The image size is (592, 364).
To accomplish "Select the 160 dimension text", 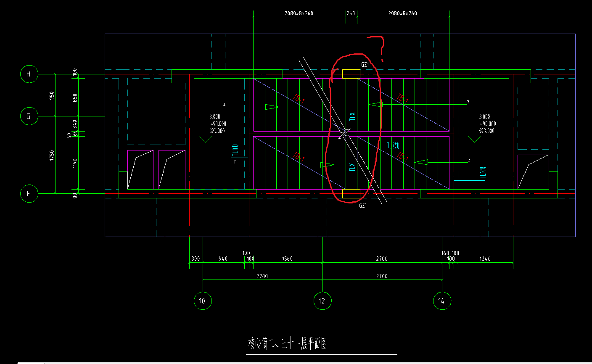I will pyautogui.click(x=445, y=253).
